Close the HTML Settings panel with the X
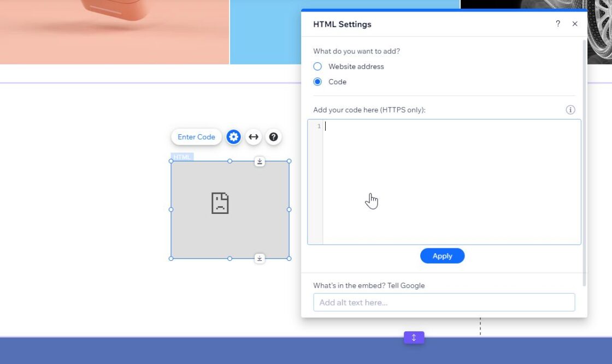Image resolution: width=612 pixels, height=364 pixels. [x=574, y=24]
